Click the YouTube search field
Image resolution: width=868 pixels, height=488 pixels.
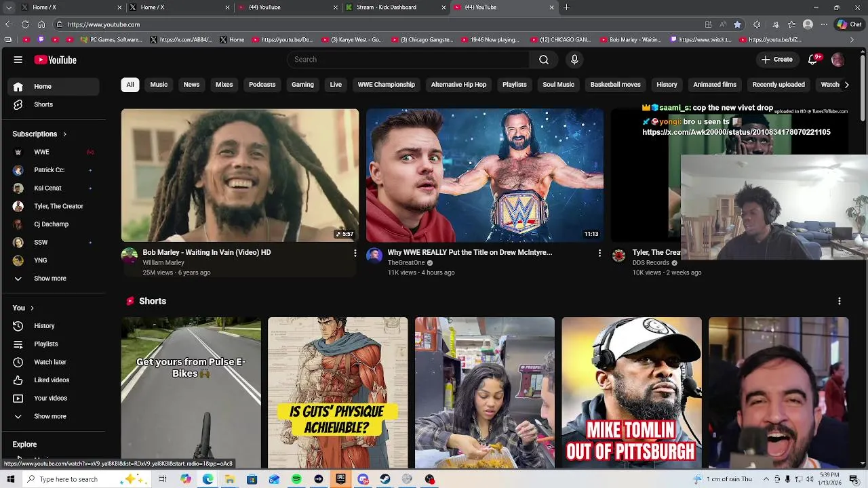(409, 60)
